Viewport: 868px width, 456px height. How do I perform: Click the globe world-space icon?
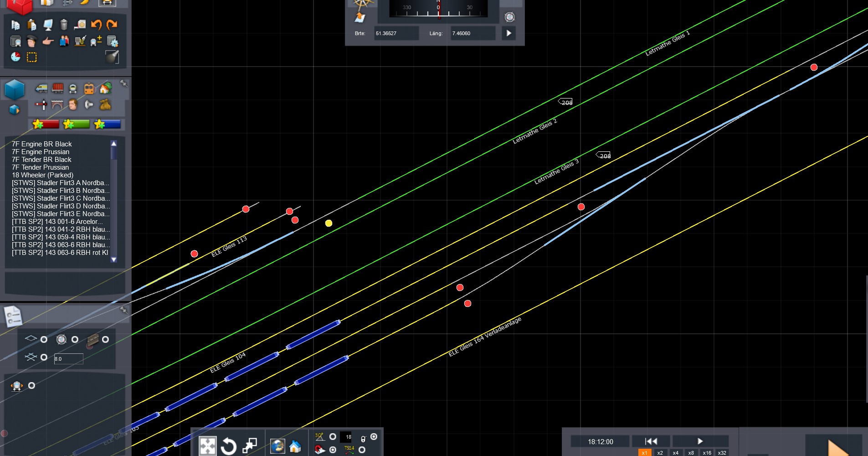pyautogui.click(x=277, y=446)
